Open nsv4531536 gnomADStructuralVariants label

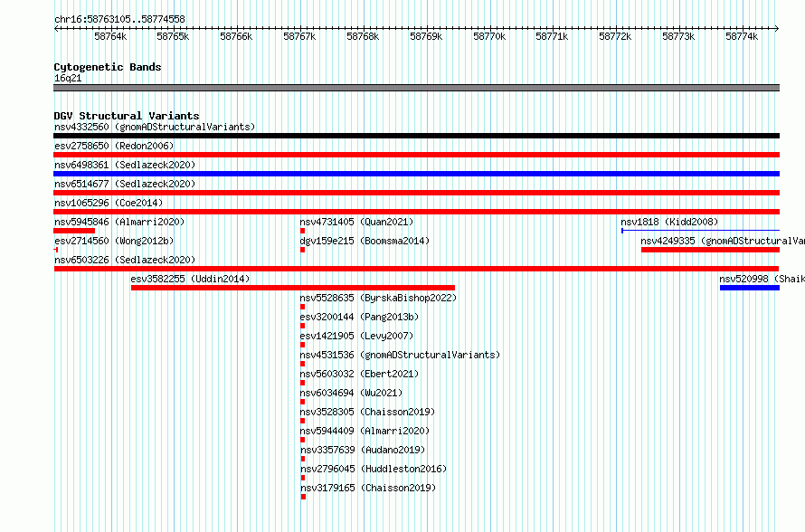coord(400,355)
